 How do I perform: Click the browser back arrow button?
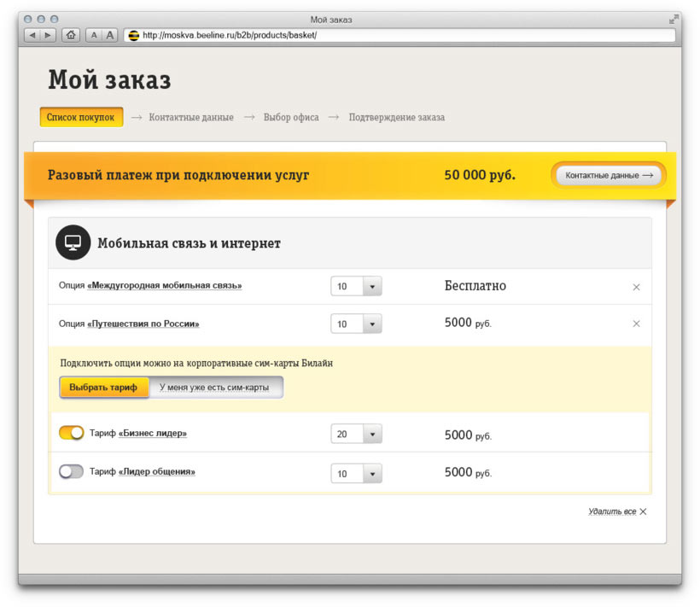click(x=32, y=35)
